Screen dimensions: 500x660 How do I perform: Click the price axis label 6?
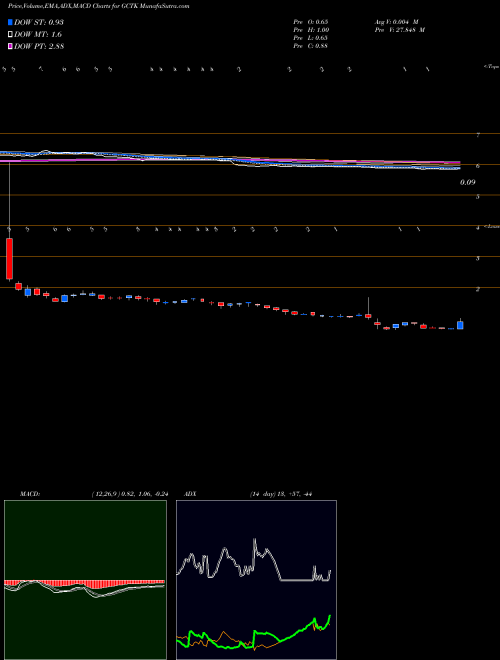(477, 166)
